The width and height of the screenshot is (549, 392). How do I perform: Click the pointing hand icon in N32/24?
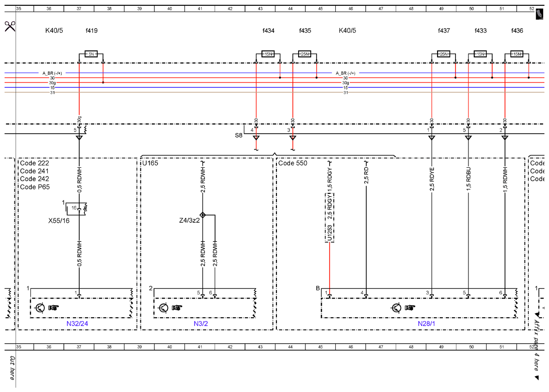tap(54, 308)
